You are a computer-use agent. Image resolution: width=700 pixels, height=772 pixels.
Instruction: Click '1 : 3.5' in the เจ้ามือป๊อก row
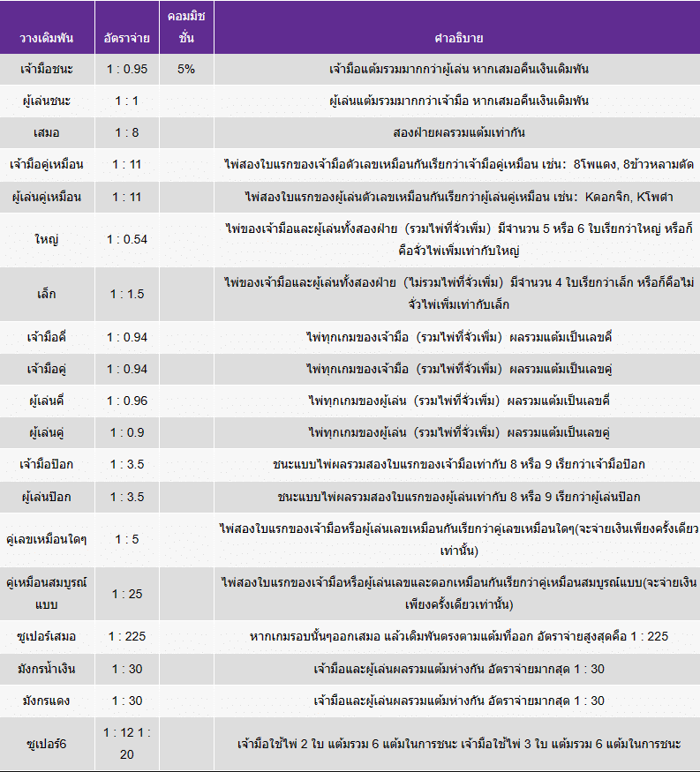[126, 464]
